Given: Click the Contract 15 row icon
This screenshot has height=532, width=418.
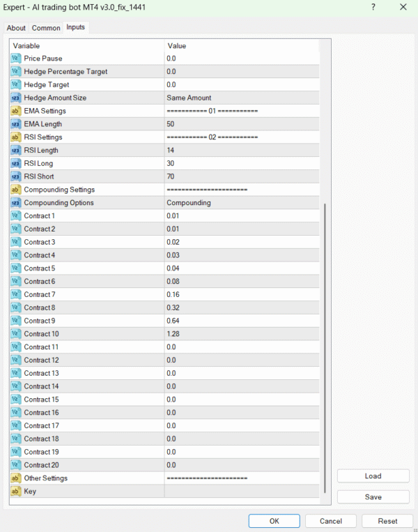Looking at the screenshot, I should [x=15, y=400].
